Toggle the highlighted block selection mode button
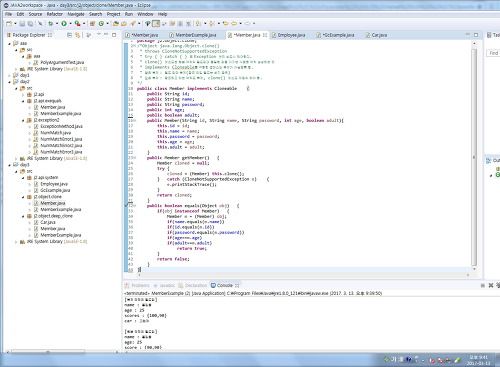Screen dimensions: 500x367 click(156, 24)
